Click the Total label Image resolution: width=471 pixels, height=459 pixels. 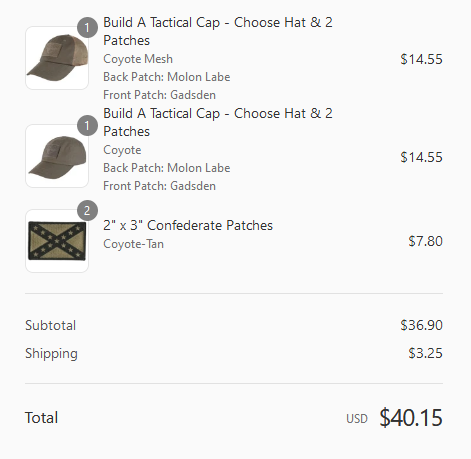click(x=42, y=418)
